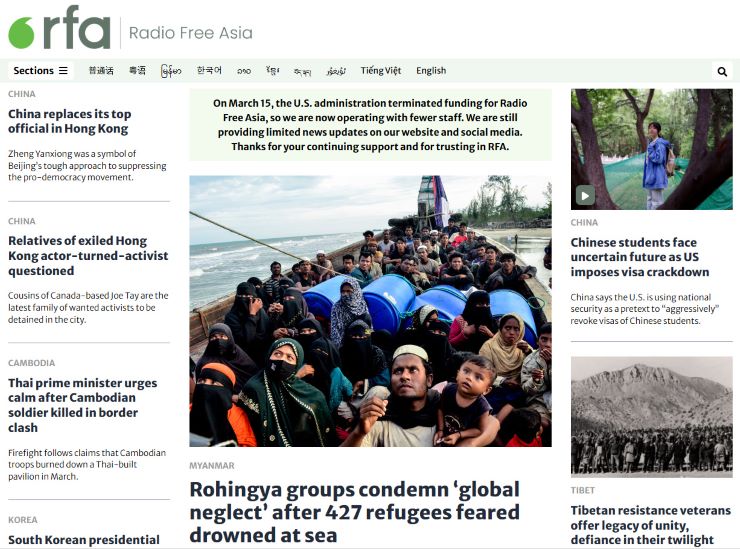The image size is (740, 549).
Task: Choose the Korean 한국어 language link
Action: click(x=209, y=70)
